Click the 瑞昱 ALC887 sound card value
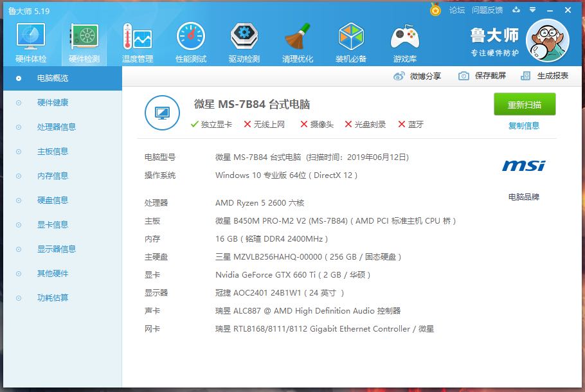Image resolution: width=585 pixels, height=392 pixels. (308, 310)
